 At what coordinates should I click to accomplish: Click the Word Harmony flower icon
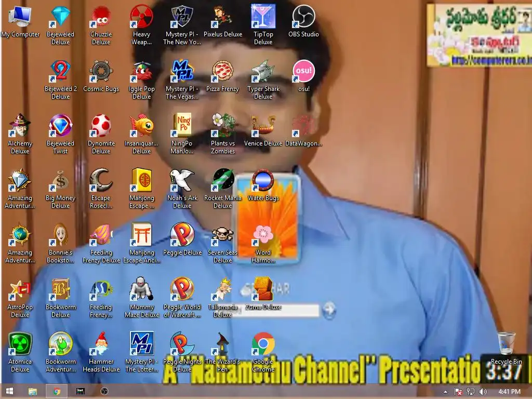click(263, 235)
